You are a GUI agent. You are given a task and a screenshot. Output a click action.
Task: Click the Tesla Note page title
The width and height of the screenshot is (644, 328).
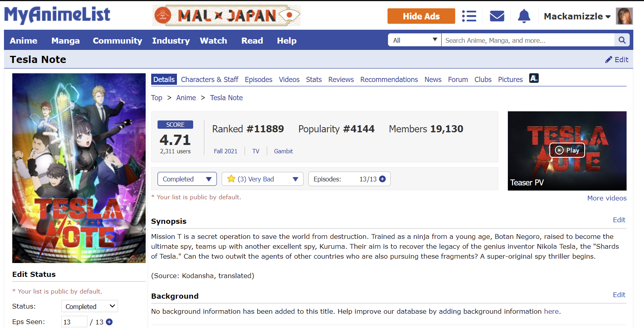pyautogui.click(x=38, y=59)
